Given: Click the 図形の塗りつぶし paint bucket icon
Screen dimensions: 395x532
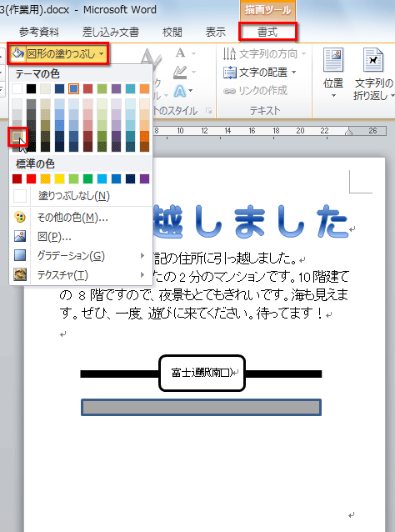Looking at the screenshot, I should [x=17, y=53].
